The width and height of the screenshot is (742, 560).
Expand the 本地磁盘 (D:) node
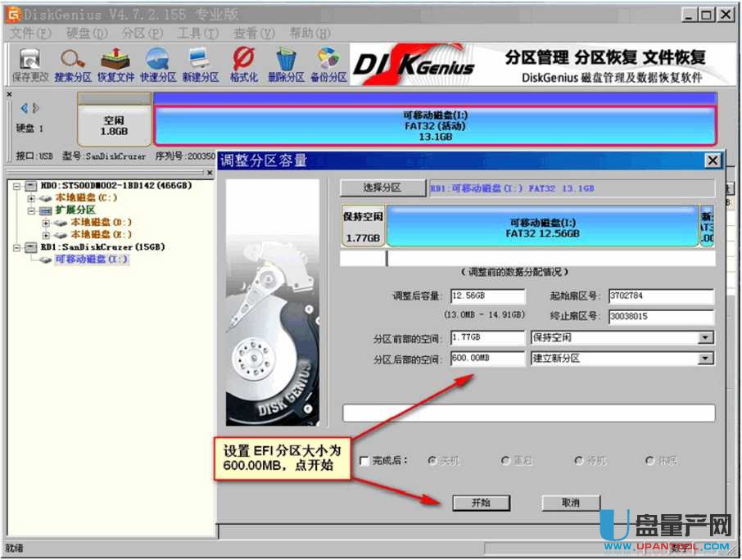[x=46, y=223]
